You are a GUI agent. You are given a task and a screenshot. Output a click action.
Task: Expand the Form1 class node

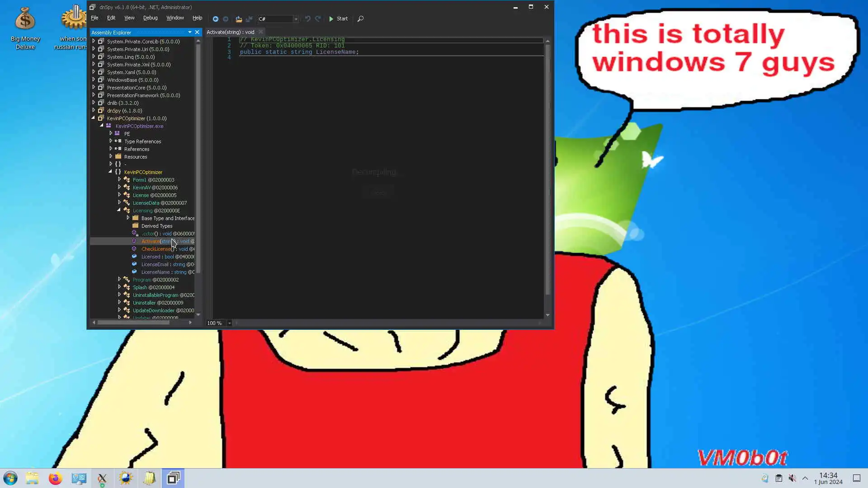tap(119, 179)
